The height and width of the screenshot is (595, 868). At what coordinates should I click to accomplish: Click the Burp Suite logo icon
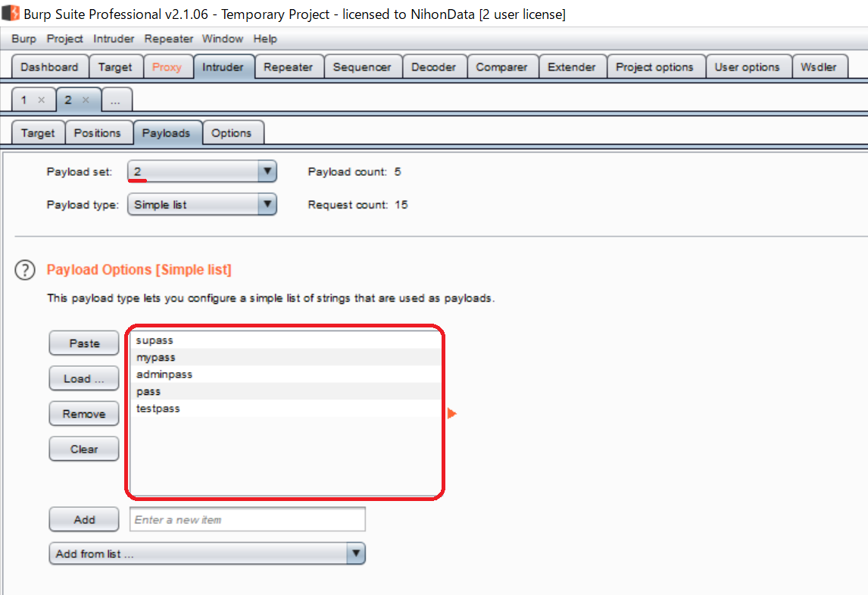10,13
